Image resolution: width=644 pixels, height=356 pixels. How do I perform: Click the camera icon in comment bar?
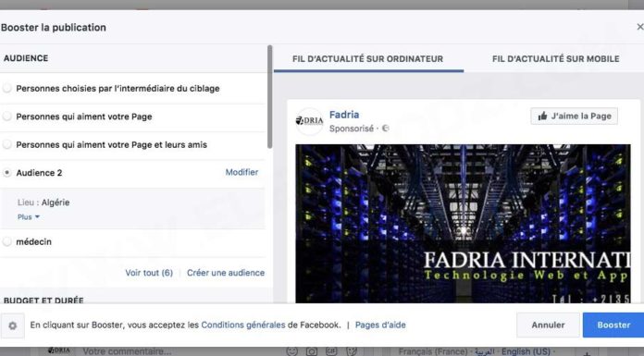[x=312, y=351]
